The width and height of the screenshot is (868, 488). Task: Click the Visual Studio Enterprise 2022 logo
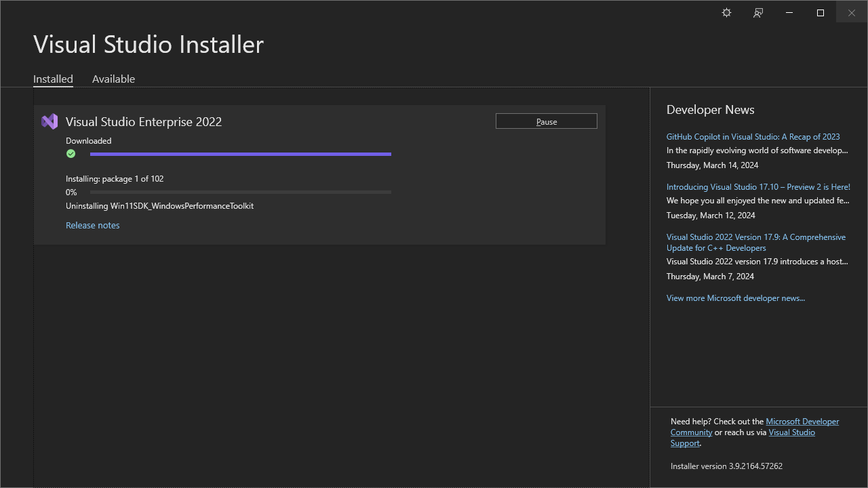[x=49, y=121]
